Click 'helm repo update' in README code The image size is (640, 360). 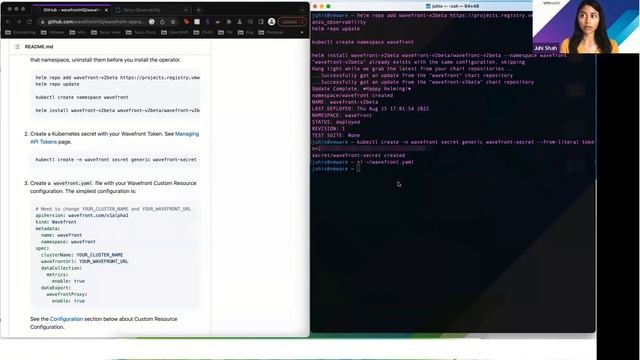click(58, 84)
